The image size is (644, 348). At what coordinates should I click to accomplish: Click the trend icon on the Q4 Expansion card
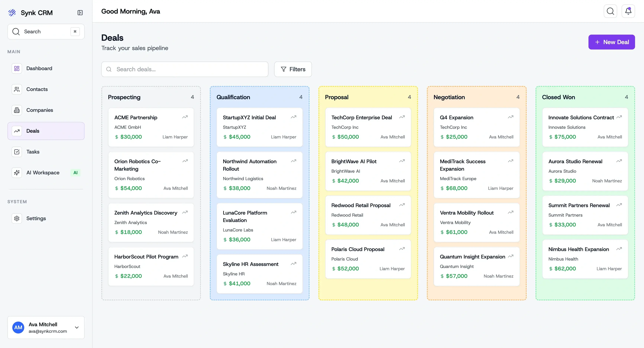pyautogui.click(x=511, y=117)
